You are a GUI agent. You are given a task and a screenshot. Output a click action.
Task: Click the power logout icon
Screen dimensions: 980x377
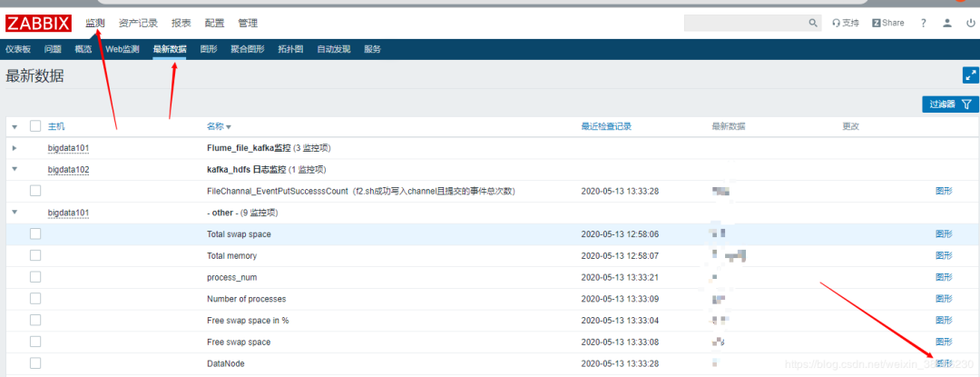click(x=971, y=23)
